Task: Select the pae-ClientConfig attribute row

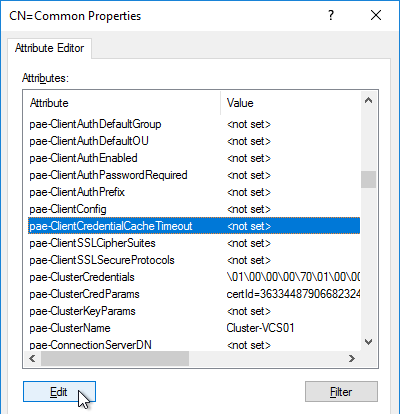Action: tap(194, 209)
